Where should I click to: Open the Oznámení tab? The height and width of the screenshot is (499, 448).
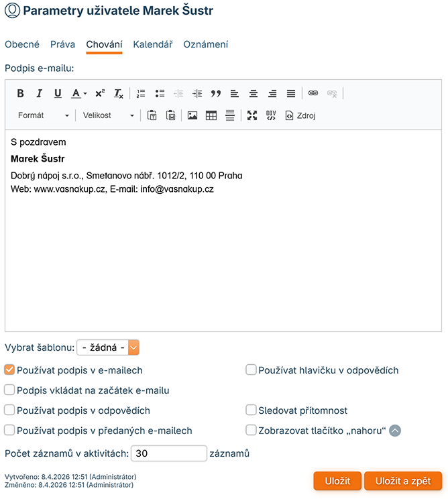tap(205, 44)
